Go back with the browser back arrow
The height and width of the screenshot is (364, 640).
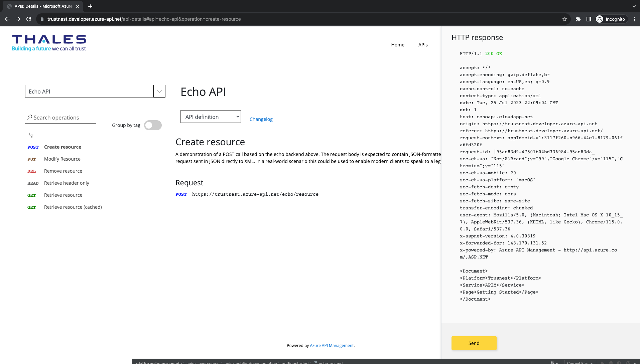[7, 19]
